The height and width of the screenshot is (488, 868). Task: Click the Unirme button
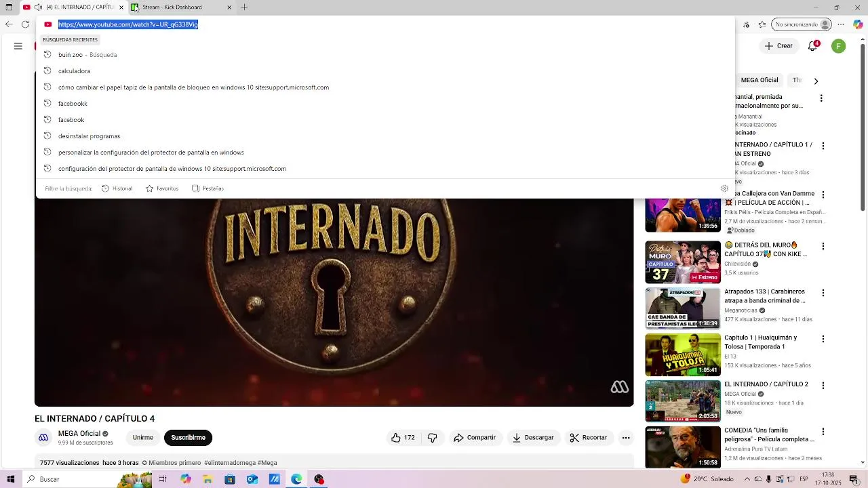tap(142, 438)
